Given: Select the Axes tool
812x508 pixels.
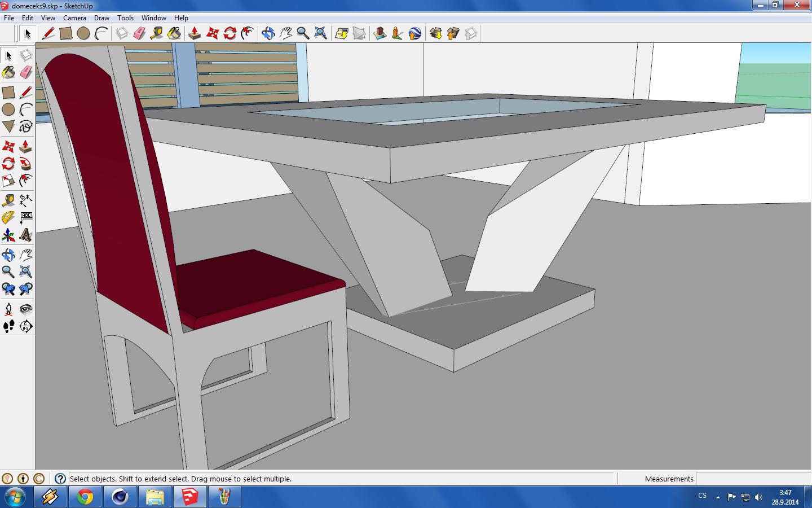Looking at the screenshot, I should point(8,235).
